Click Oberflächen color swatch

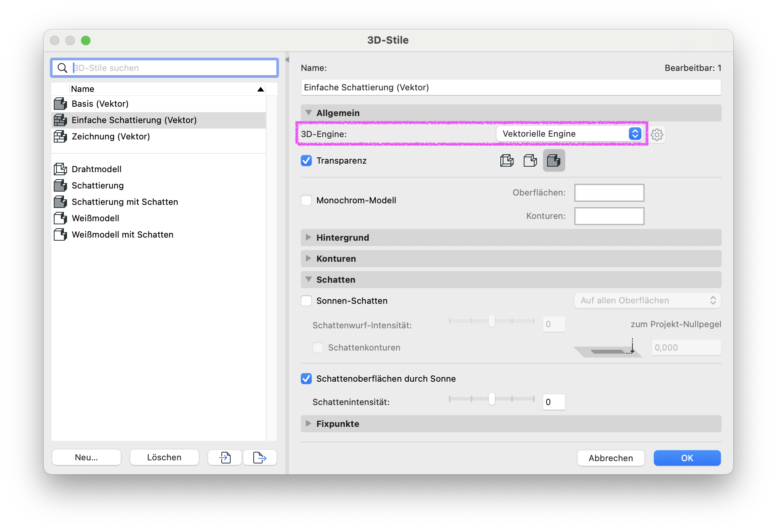tap(609, 193)
